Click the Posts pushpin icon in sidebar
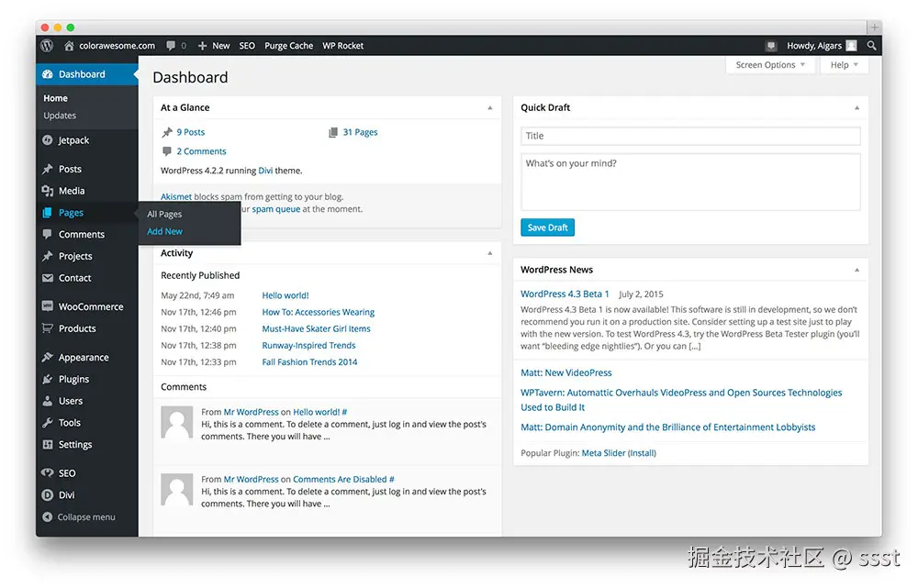The width and height of the screenshot is (918, 588). tap(48, 169)
